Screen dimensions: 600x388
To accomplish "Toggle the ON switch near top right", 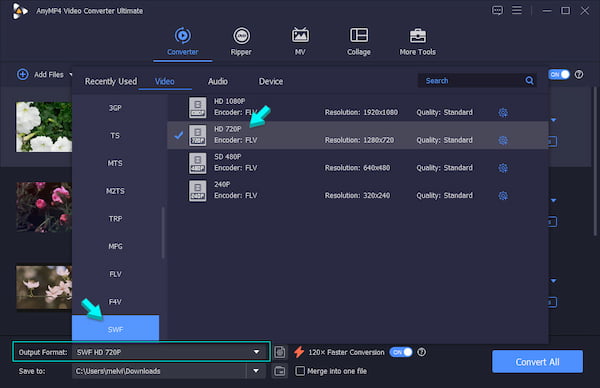I will click(x=559, y=74).
